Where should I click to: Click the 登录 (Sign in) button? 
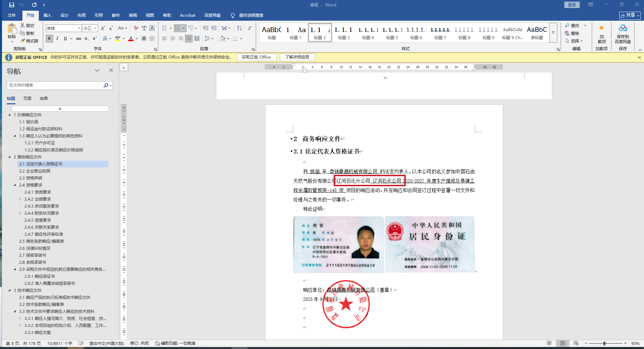click(572, 5)
